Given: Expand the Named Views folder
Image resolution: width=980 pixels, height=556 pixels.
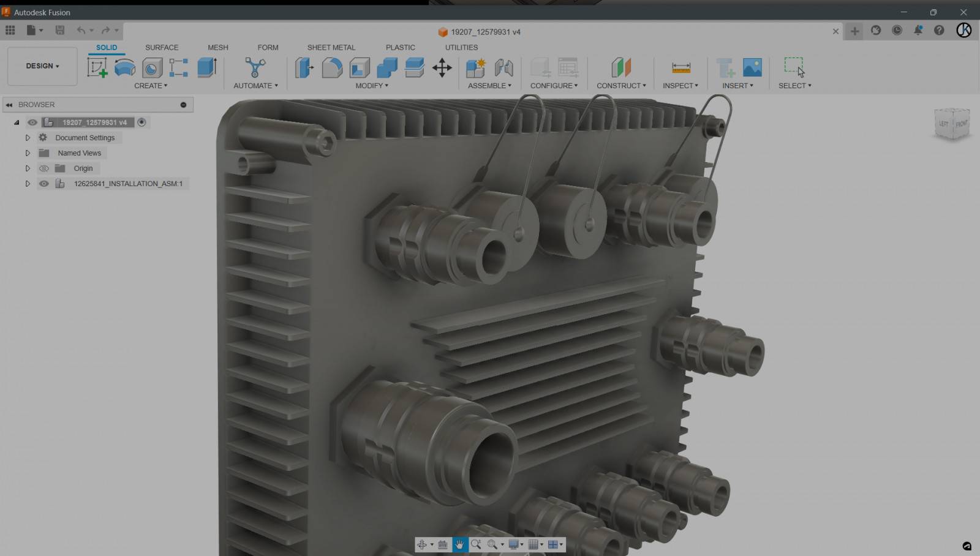Looking at the screenshot, I should coord(28,153).
